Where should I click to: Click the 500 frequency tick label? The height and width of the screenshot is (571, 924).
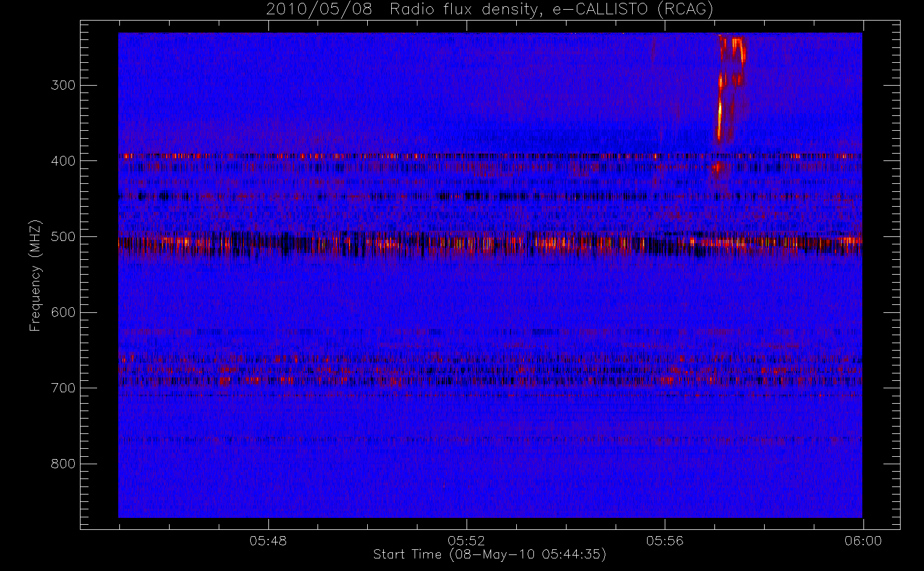pyautogui.click(x=63, y=237)
